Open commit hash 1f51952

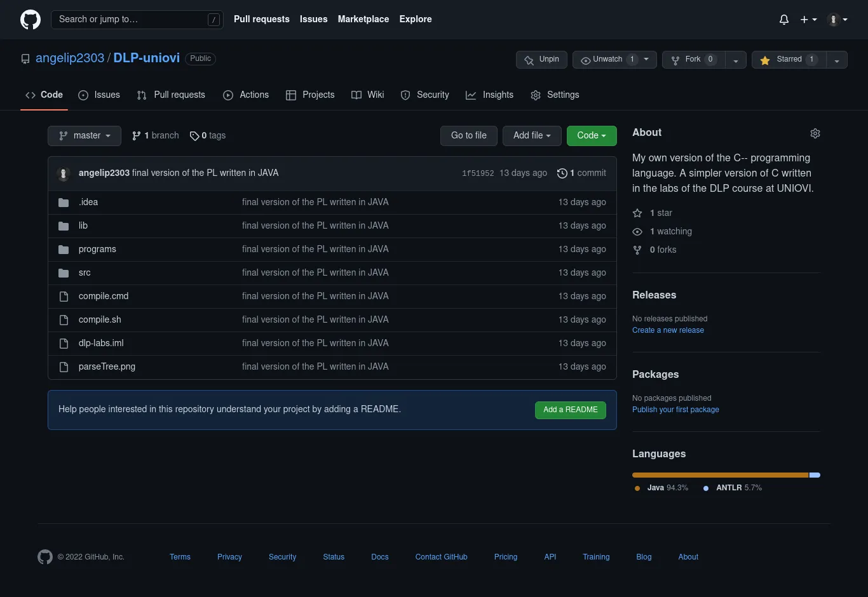[x=478, y=173]
